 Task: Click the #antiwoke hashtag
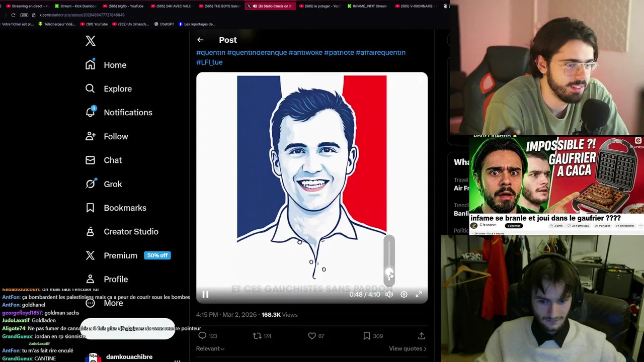pyautogui.click(x=305, y=52)
